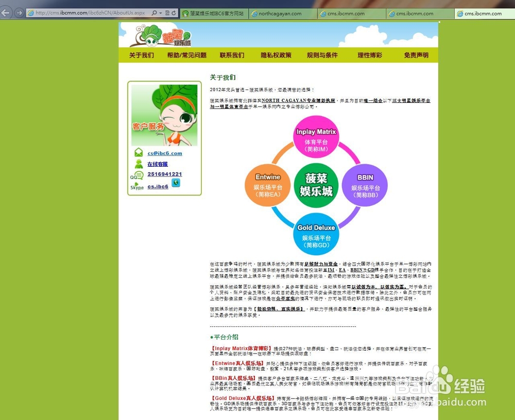
Task: Select the pink Inplay Matrix sports platform circle
Action: [316, 135]
